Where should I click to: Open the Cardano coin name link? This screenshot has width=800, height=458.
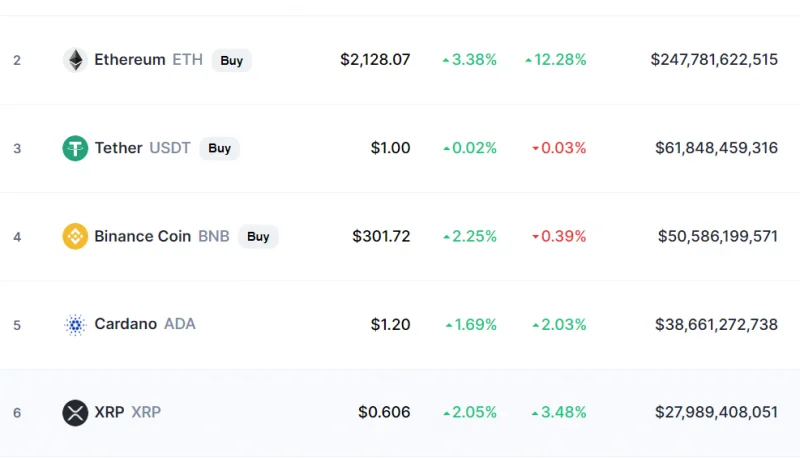point(126,324)
